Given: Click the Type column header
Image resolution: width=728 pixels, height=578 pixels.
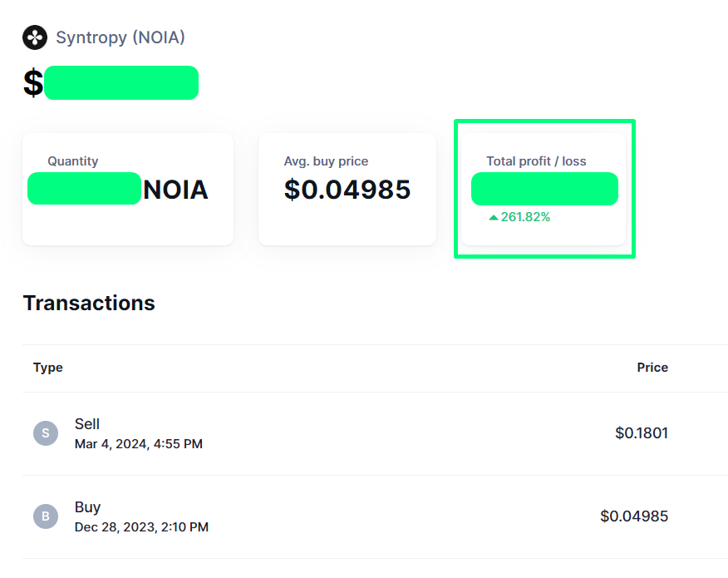Looking at the screenshot, I should pyautogui.click(x=48, y=368).
